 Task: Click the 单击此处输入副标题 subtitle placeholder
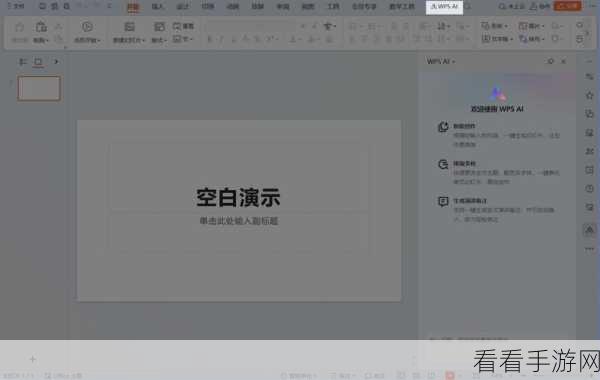(239, 221)
